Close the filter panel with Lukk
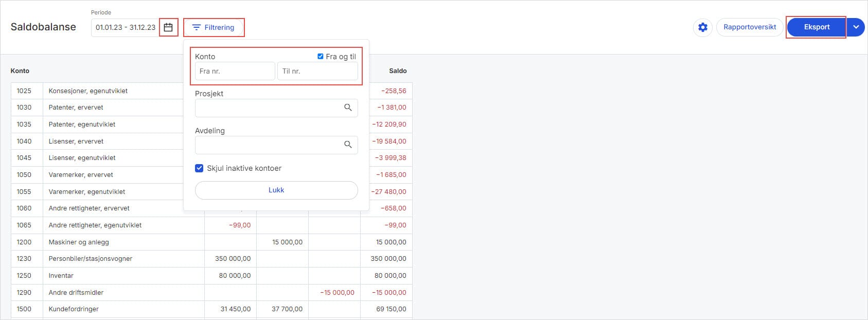 click(x=276, y=190)
